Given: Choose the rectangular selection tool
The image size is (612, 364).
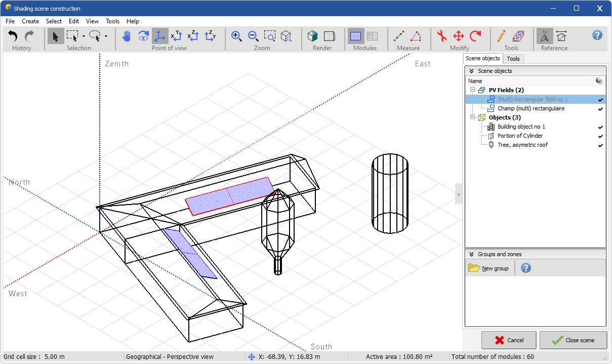Looking at the screenshot, I should [72, 36].
